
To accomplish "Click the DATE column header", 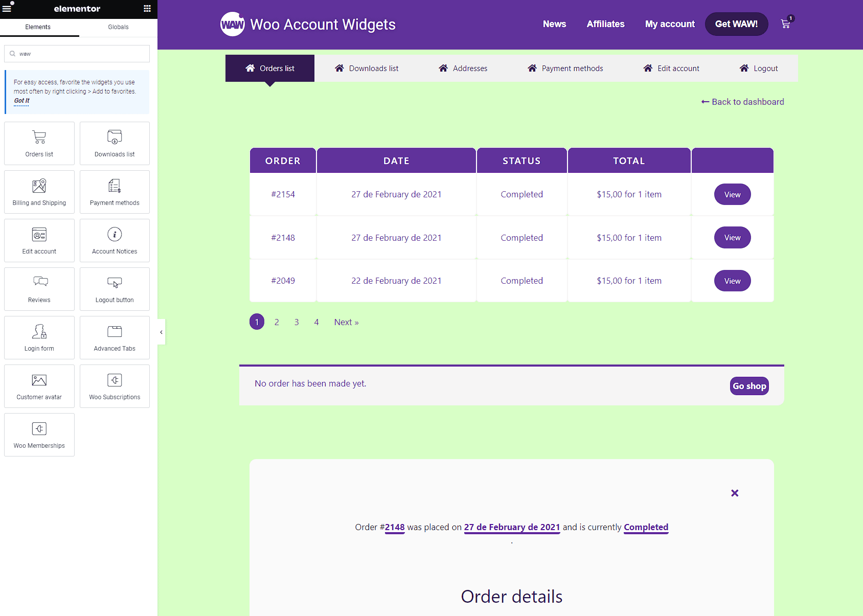I will [396, 161].
